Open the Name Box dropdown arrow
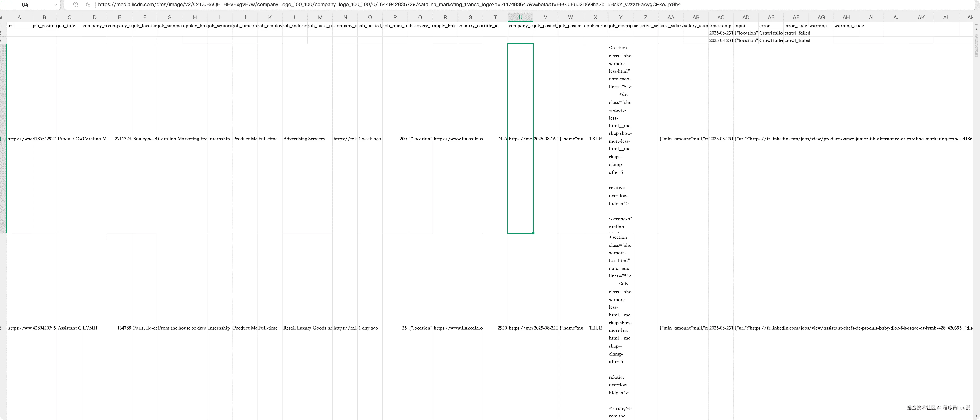The height and width of the screenshot is (420, 980). (56, 5)
